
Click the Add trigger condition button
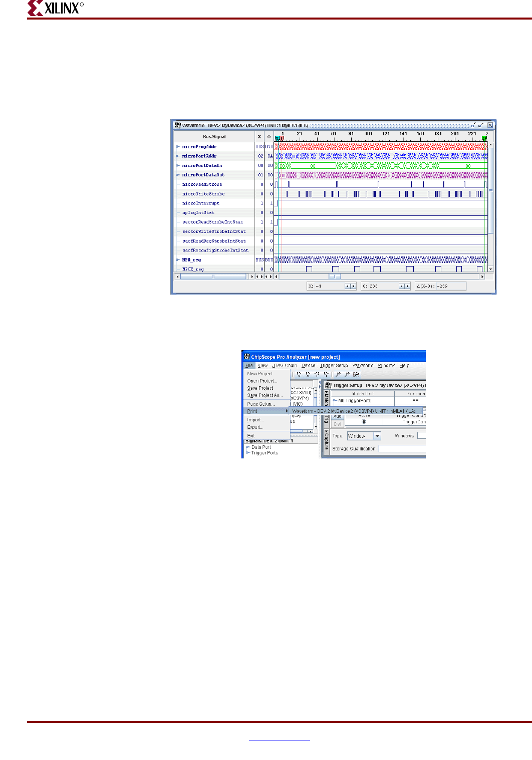[338, 417]
